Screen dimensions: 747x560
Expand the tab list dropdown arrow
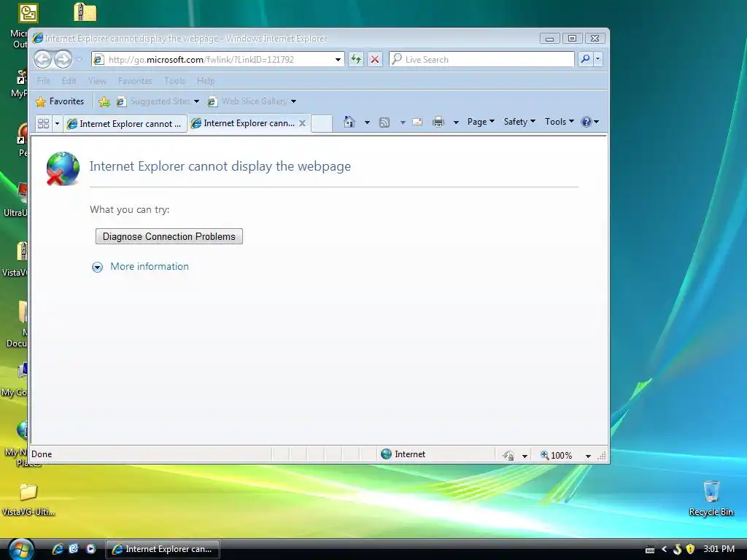point(57,124)
